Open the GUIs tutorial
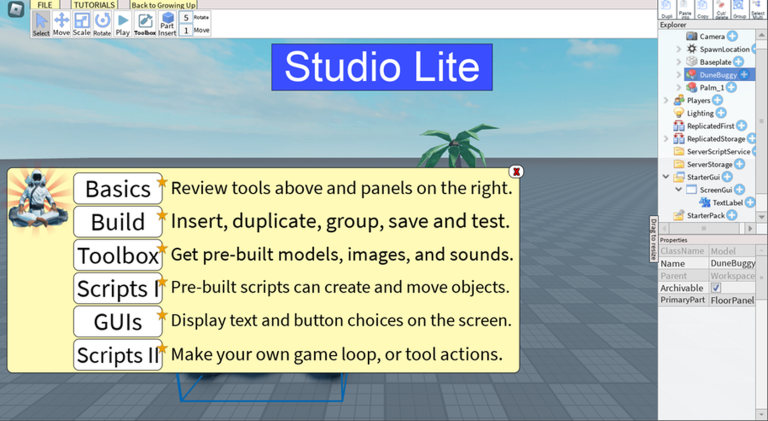 click(x=118, y=322)
